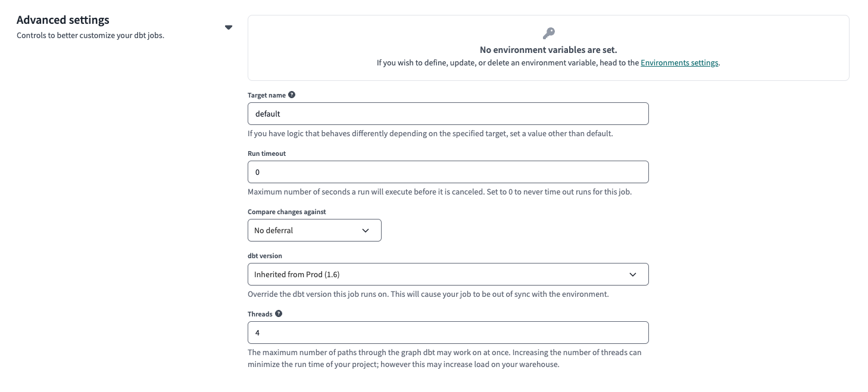Viewport: 868px width, 392px height.
Task: Click the Advanced settings heading
Action: tap(63, 20)
